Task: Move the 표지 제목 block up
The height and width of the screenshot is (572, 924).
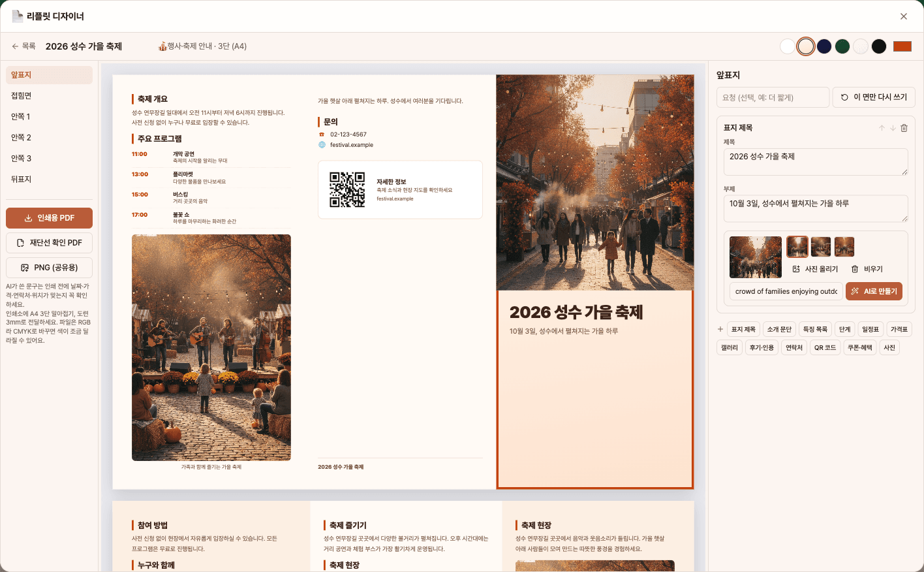Action: (x=882, y=128)
